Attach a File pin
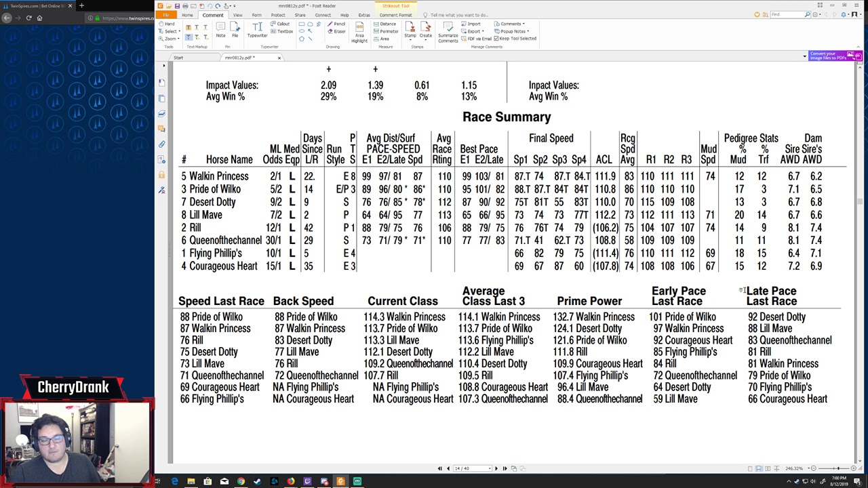The image size is (868, 488). tap(235, 29)
